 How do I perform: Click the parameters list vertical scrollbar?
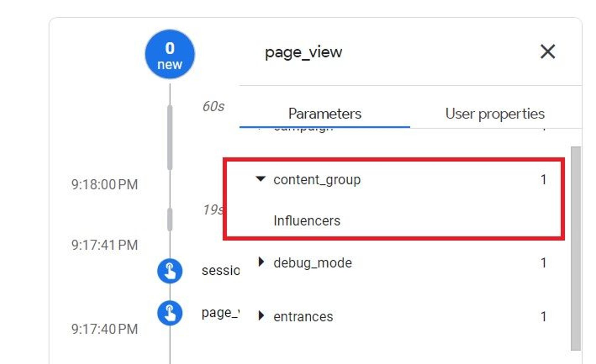pyautogui.click(x=576, y=248)
